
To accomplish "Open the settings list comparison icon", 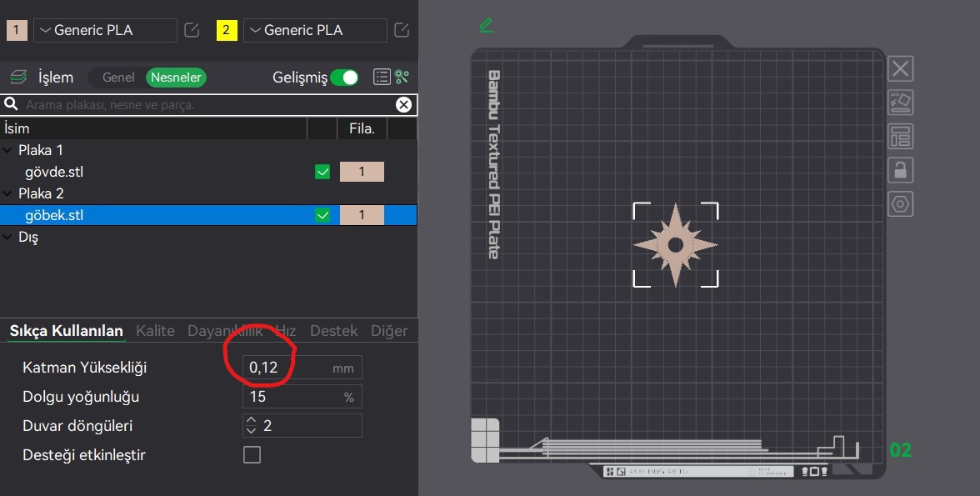I will (382, 77).
